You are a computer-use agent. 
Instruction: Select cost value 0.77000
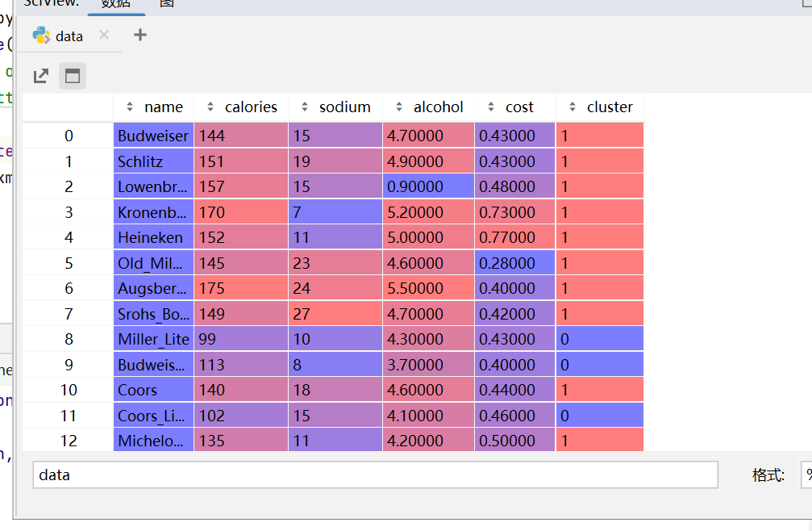pos(514,237)
